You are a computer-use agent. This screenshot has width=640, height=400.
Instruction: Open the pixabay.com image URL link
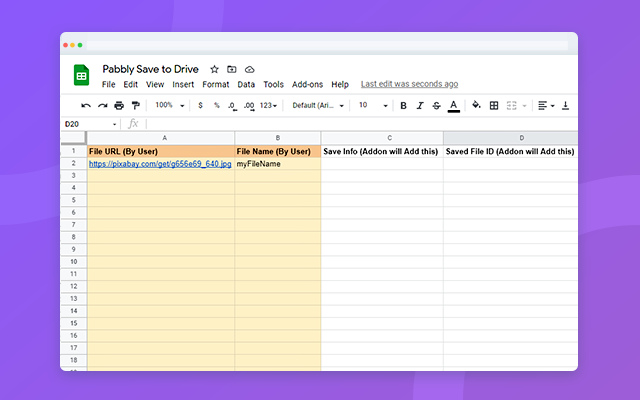click(x=160, y=164)
